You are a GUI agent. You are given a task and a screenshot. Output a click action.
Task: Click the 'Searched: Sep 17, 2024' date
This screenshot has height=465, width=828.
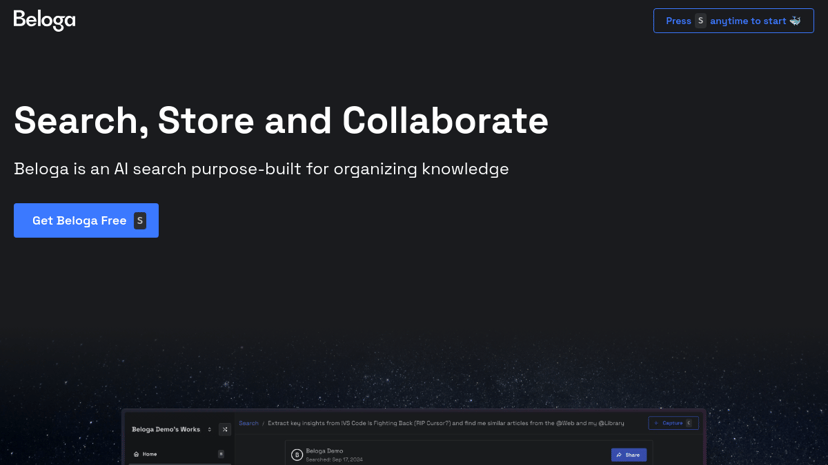click(334, 459)
